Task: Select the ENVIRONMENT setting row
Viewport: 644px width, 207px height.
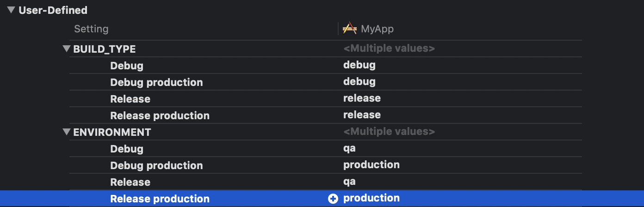Action: click(x=112, y=132)
